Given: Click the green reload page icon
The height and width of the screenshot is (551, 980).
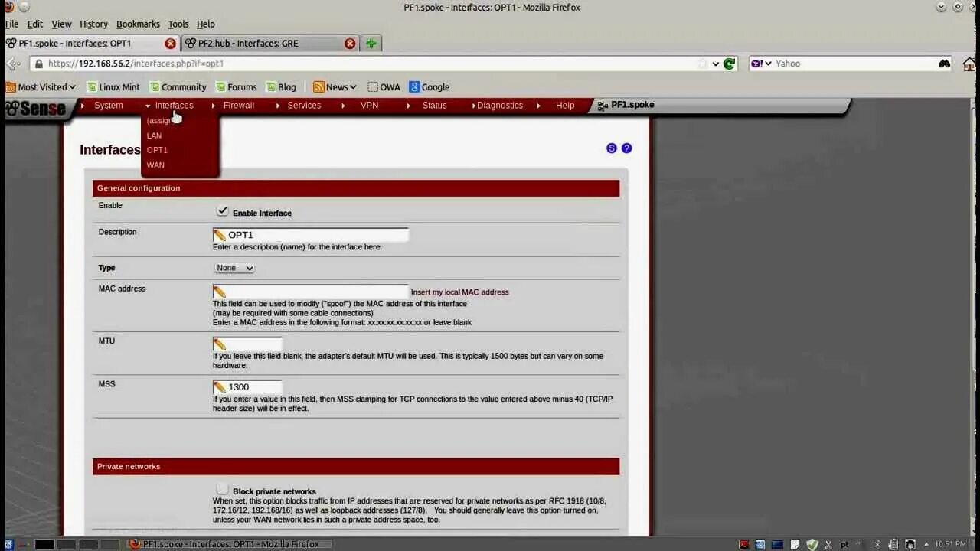Looking at the screenshot, I should pos(729,64).
